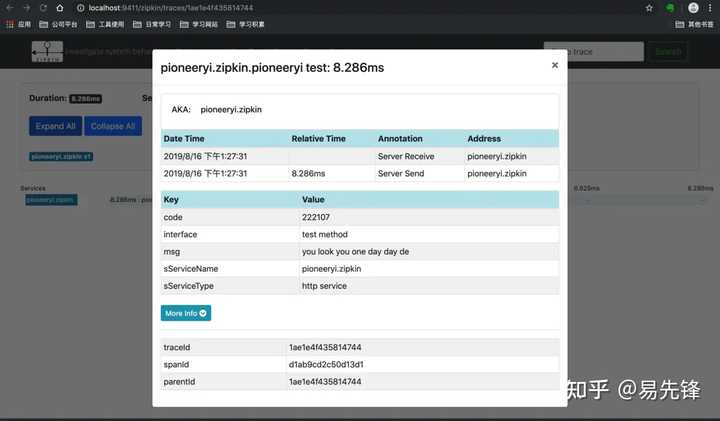Click the pioneeryi.zipkin x1 service badge

[x=61, y=157]
